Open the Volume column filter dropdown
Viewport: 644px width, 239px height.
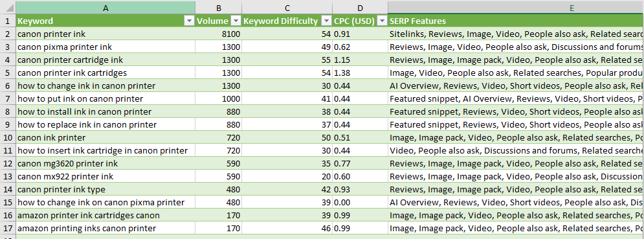[236, 21]
